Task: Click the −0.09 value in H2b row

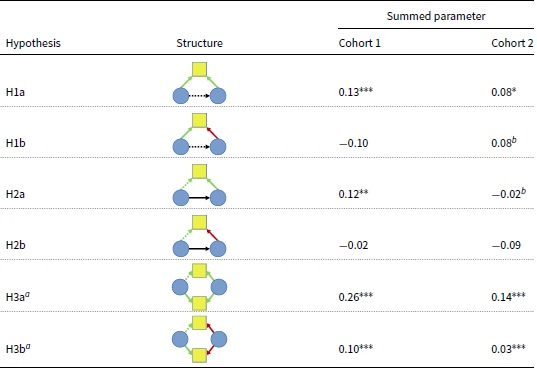Action: pyautogui.click(x=506, y=245)
